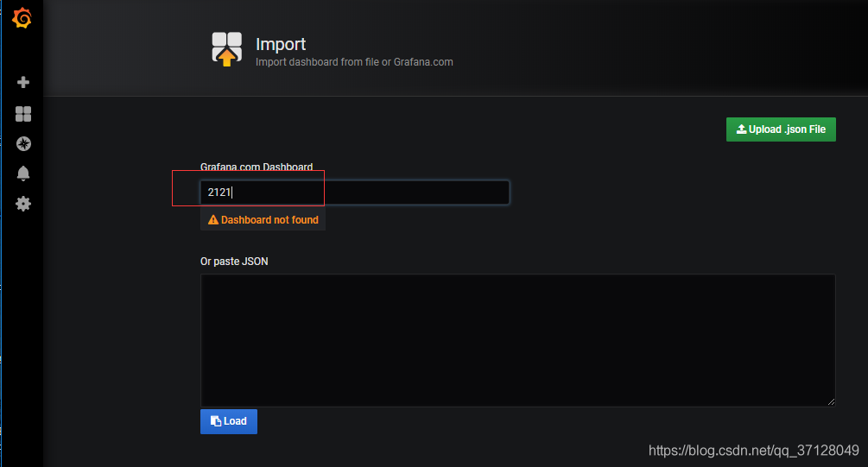The image size is (868, 467).
Task: Click the upload arrow icon on green button
Action: click(x=741, y=129)
